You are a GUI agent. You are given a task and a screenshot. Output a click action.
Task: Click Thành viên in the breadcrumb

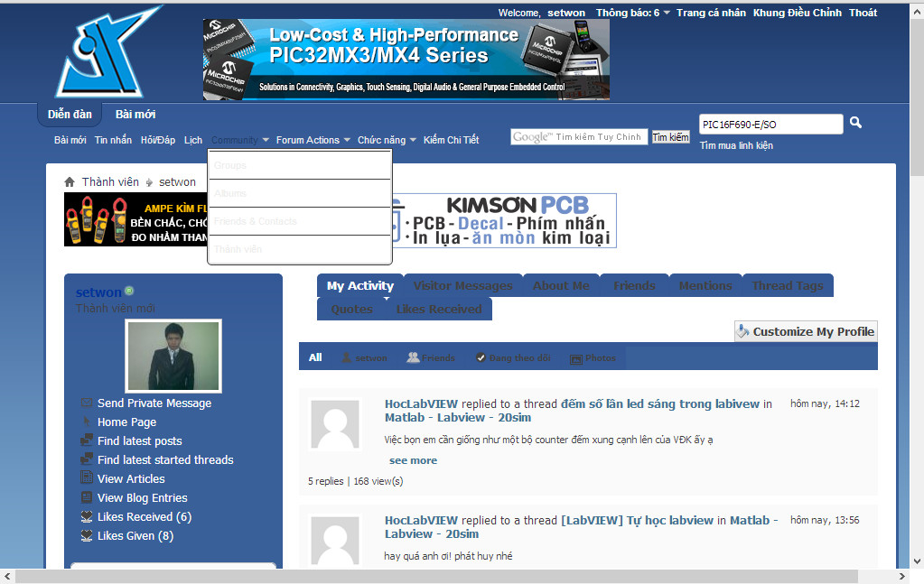[110, 182]
